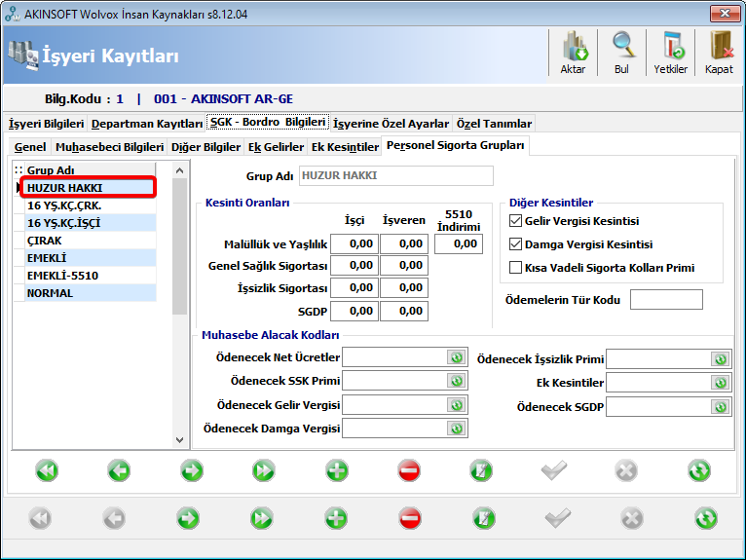Open Ek Kesintiler sub-tab
The height and width of the screenshot is (560, 746).
coord(345,147)
